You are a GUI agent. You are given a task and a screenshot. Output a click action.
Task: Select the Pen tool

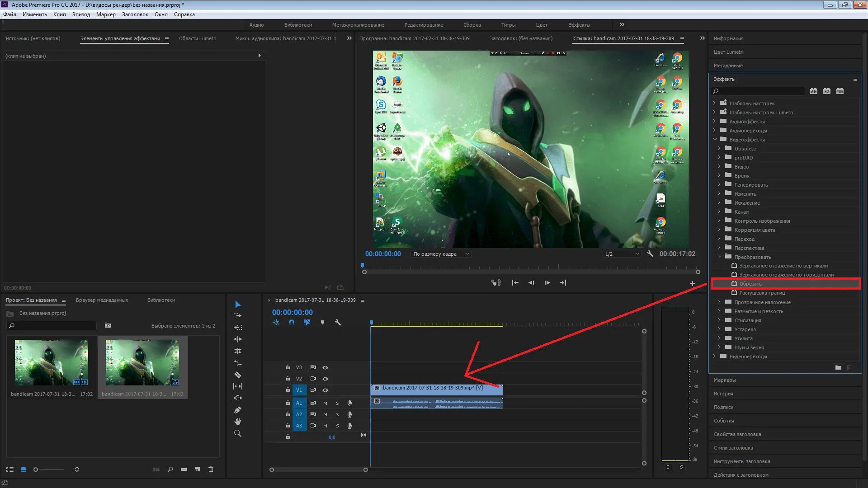238,410
